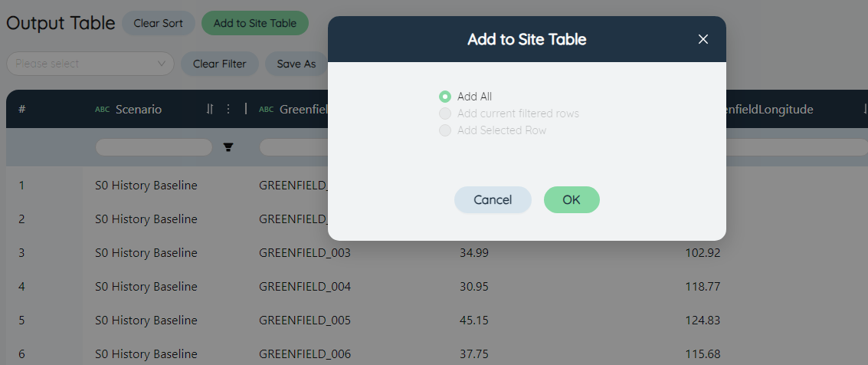The height and width of the screenshot is (365, 868).
Task: Click the Add to Site Table button
Action: [x=255, y=23]
